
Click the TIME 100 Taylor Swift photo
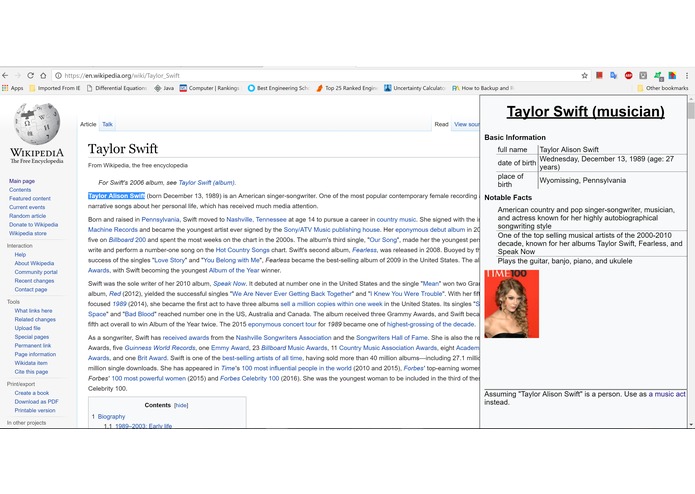(x=511, y=304)
